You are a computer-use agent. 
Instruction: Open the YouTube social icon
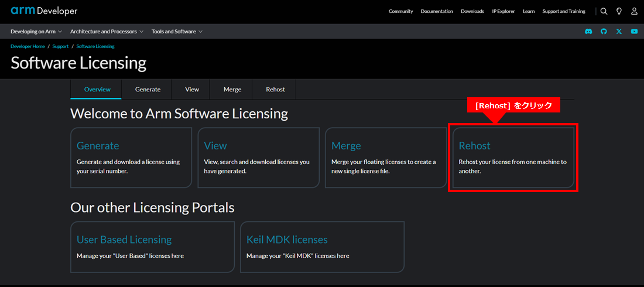tap(634, 31)
